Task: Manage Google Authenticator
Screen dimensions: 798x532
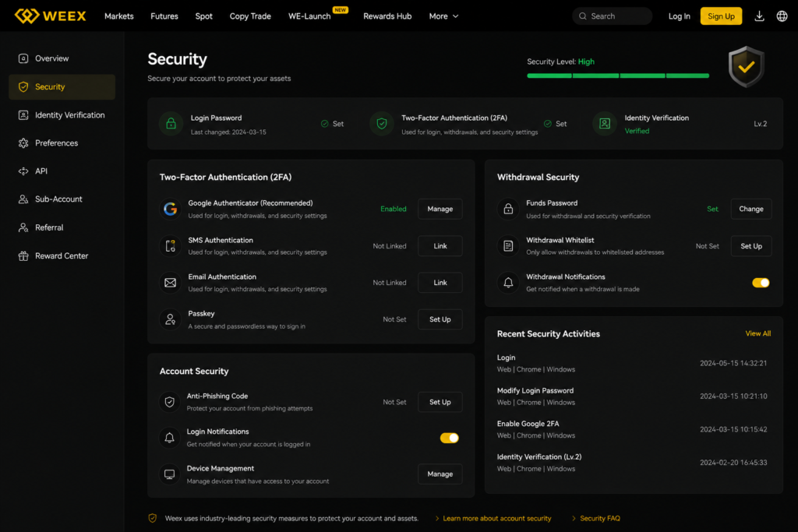Action: 440,209
